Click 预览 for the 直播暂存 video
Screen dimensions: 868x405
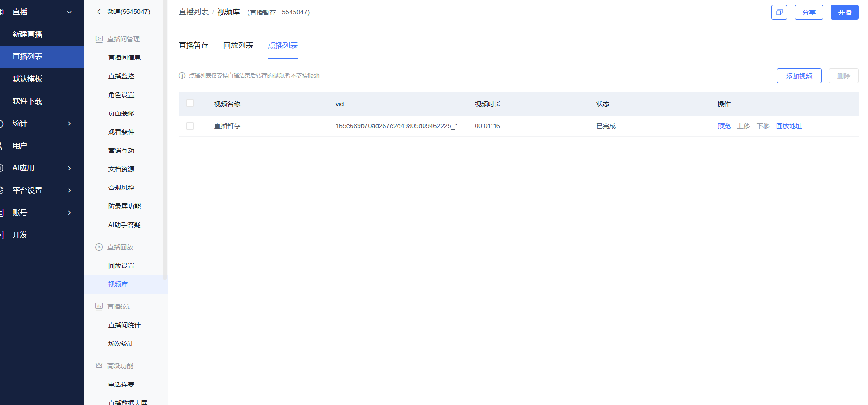click(x=724, y=126)
